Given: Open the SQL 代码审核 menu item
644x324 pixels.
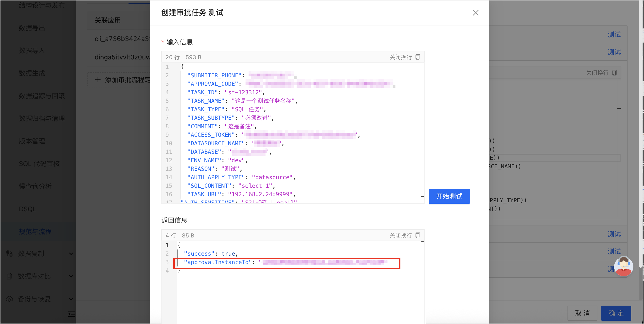Looking at the screenshot, I should pos(39,164).
